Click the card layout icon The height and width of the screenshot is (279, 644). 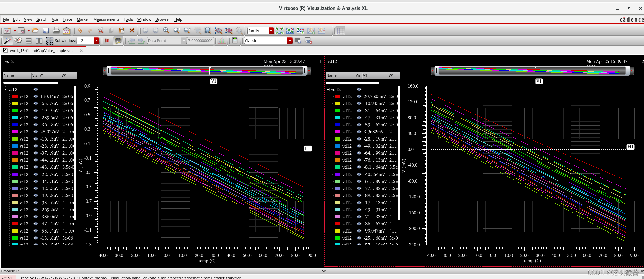[18, 41]
